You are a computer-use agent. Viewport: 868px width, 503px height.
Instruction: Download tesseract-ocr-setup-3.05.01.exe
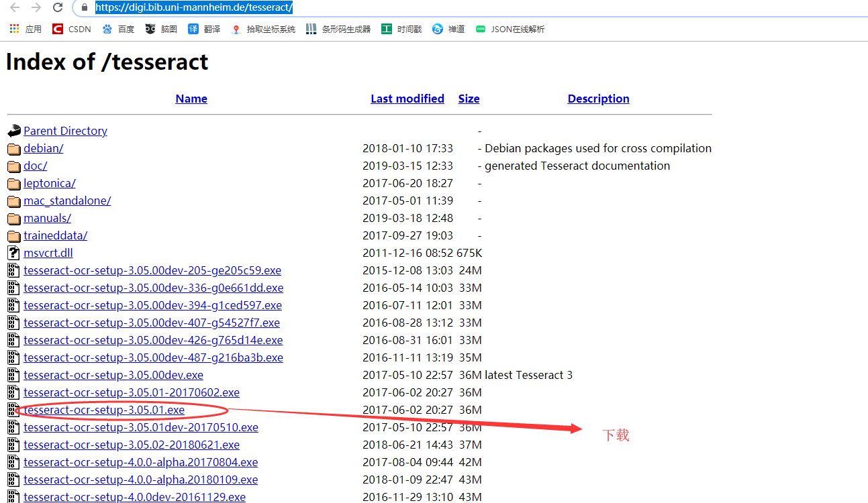tap(104, 410)
